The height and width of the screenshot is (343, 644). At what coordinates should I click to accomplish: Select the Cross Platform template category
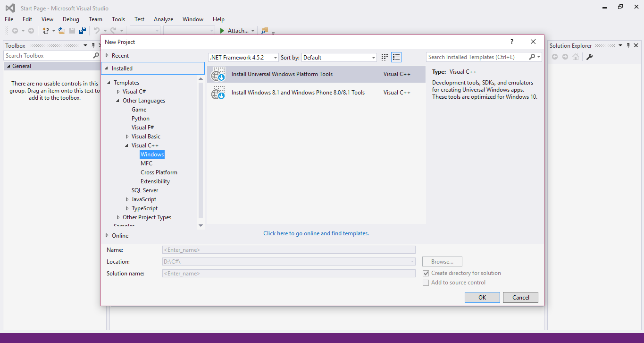tap(159, 172)
